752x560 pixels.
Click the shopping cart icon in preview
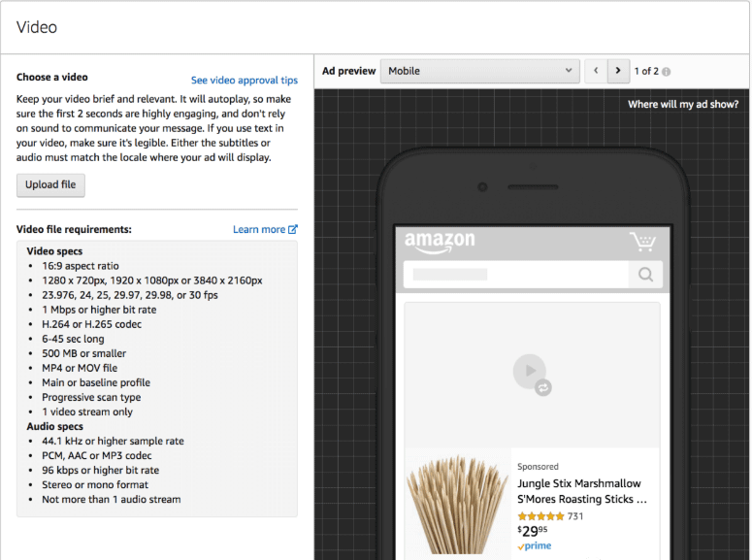click(641, 242)
